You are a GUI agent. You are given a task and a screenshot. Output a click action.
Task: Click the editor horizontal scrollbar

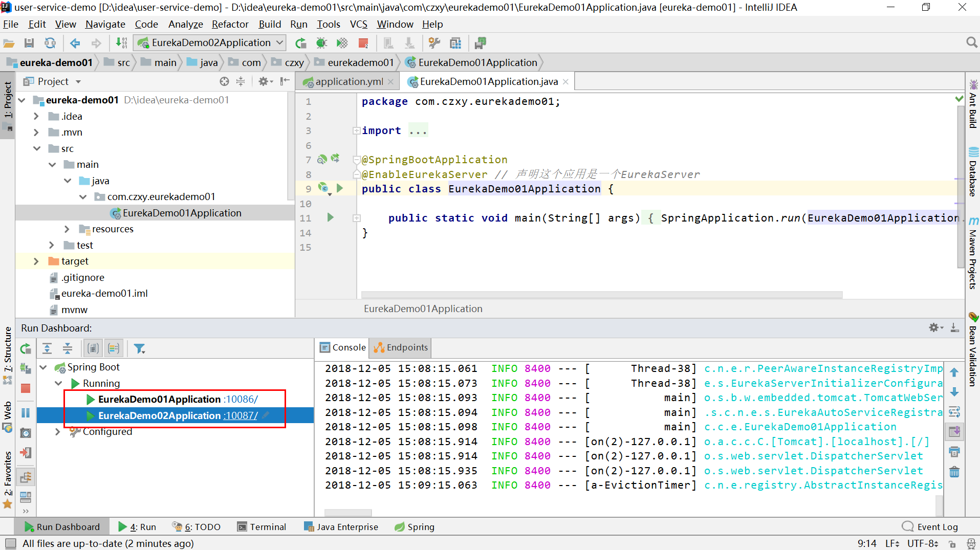click(601, 295)
